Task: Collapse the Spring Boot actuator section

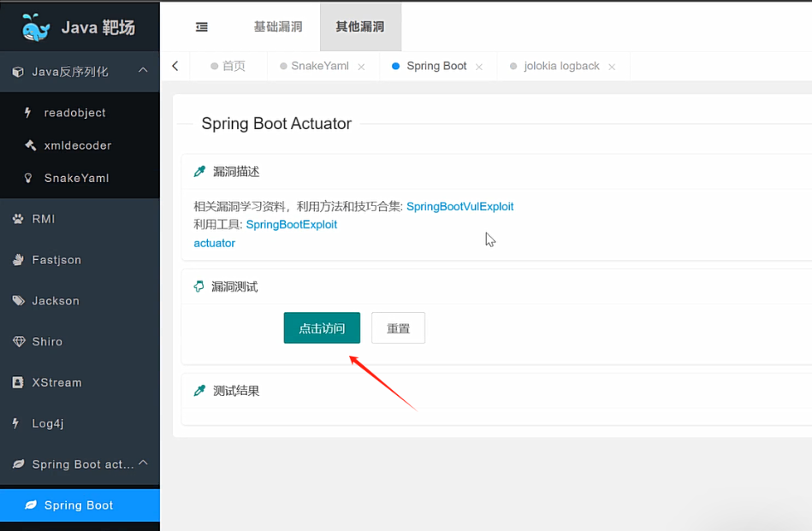Action: (x=143, y=463)
